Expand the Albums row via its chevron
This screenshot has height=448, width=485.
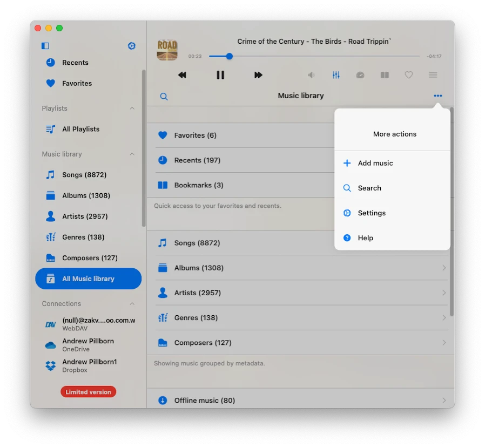click(x=444, y=268)
